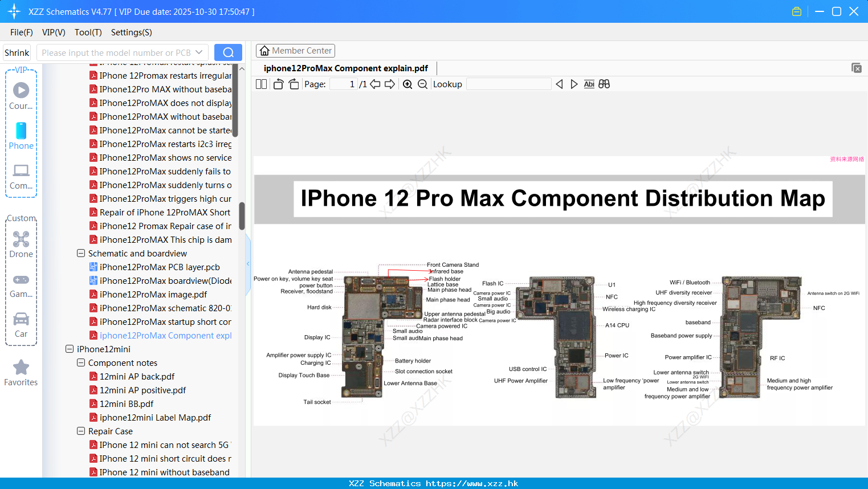Screen dimensions: 868x489
Task: Click the two-page view icon
Action: point(261,84)
